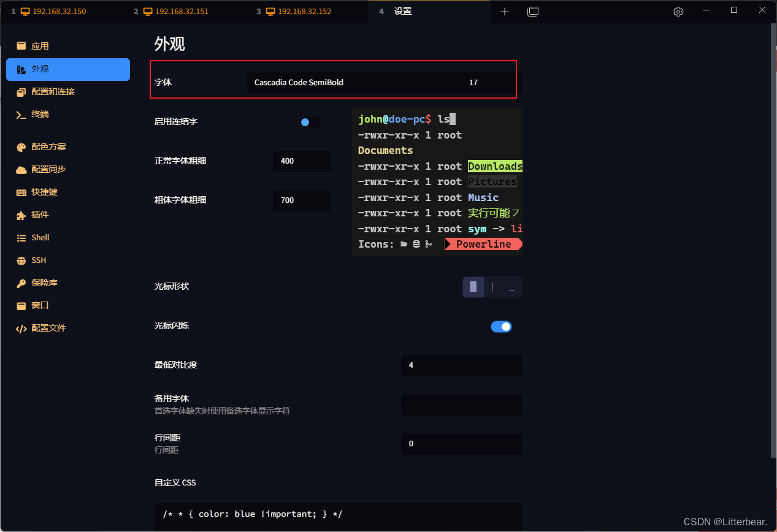
Task: Select the underscore cursor shape option
Action: point(512,287)
